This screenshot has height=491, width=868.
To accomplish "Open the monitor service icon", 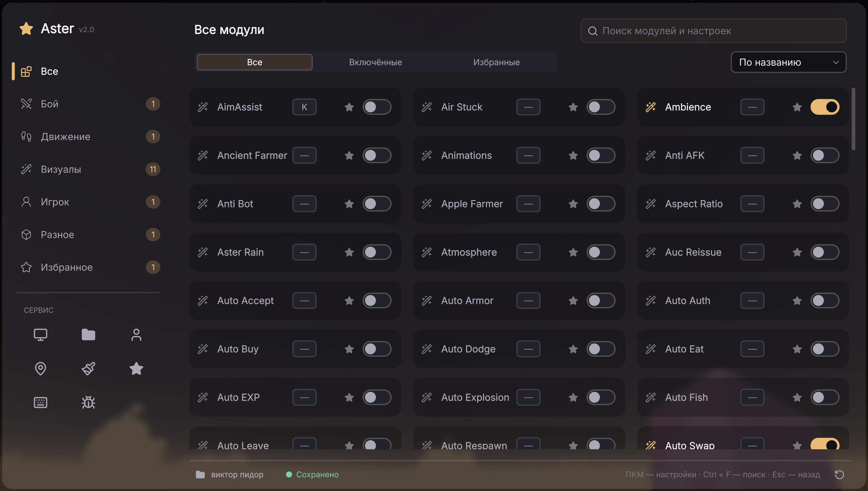I will (x=40, y=335).
